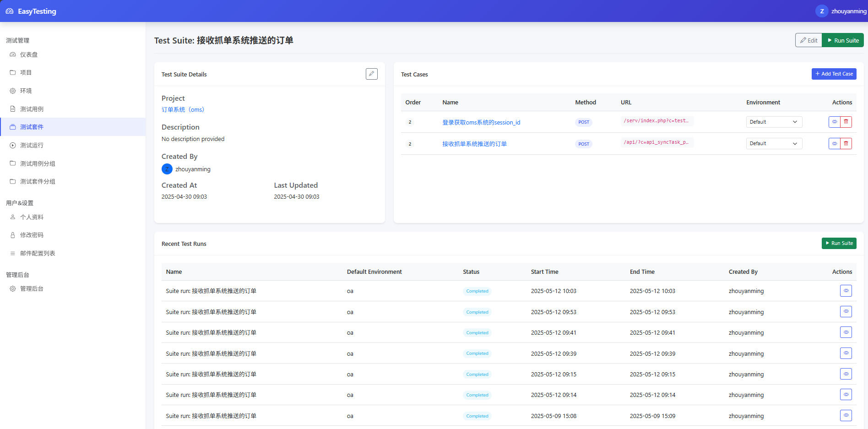Screen dimensions: 868x429
Task: Open the 订单系统 (oms) project link
Action: click(183, 109)
